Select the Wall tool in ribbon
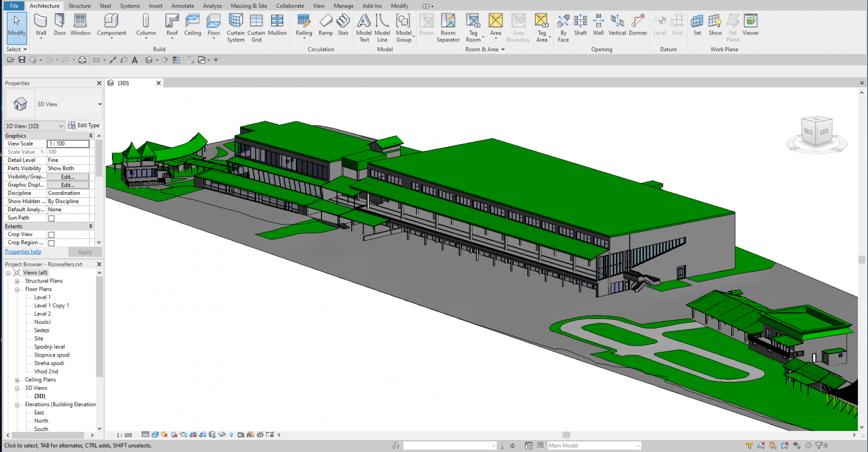This screenshot has width=868, height=452. [41, 25]
